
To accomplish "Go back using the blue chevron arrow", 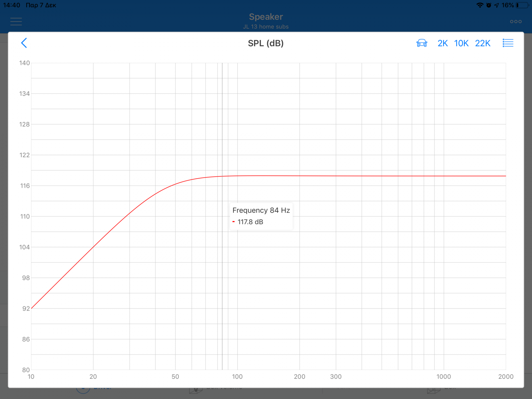I will (x=24, y=43).
